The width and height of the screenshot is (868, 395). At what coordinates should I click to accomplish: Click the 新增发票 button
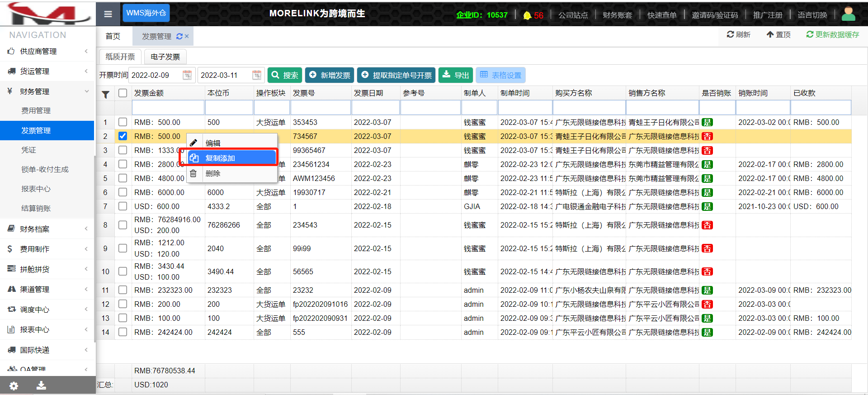[330, 75]
